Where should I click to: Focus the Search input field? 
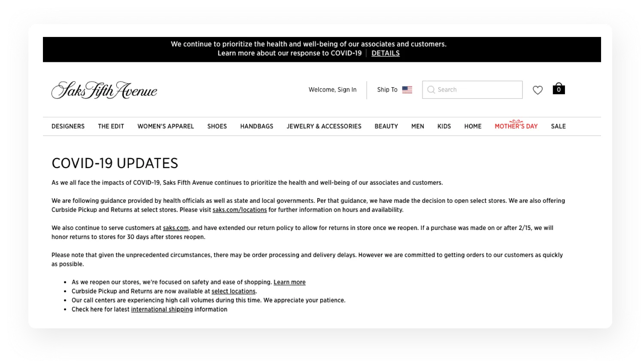pos(472,90)
